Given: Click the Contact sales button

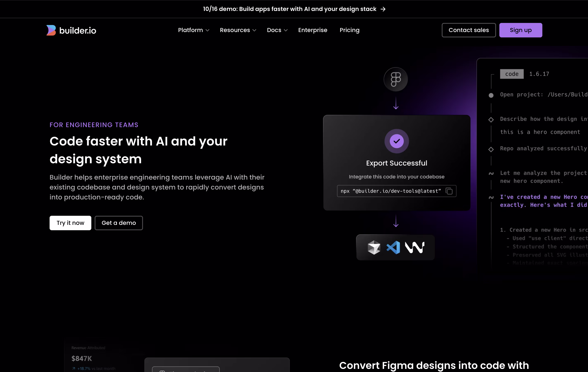Looking at the screenshot, I should tap(469, 30).
